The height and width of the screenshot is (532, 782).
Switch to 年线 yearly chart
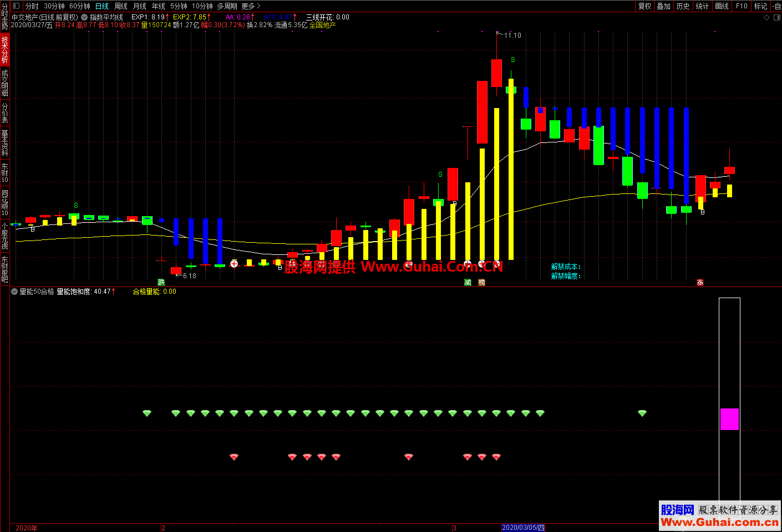coord(159,6)
